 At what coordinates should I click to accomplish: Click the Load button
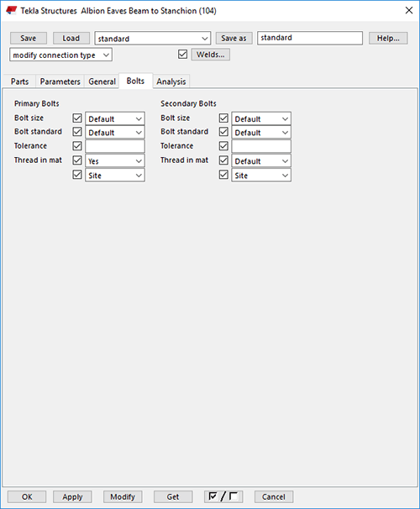coord(71,38)
